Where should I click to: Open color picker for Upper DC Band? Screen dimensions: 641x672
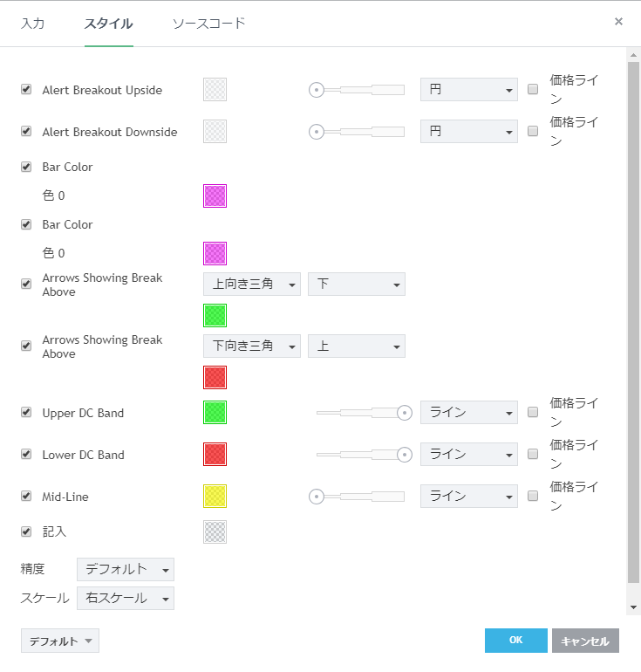tap(215, 412)
